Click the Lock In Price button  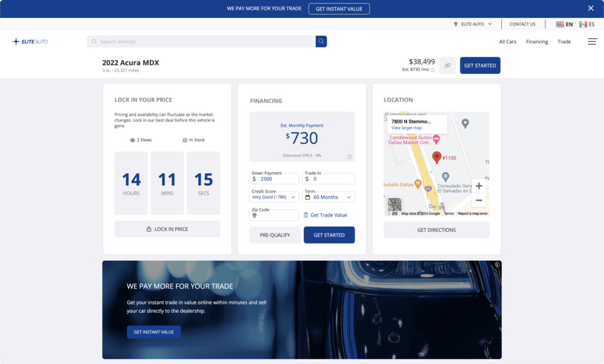(x=167, y=229)
